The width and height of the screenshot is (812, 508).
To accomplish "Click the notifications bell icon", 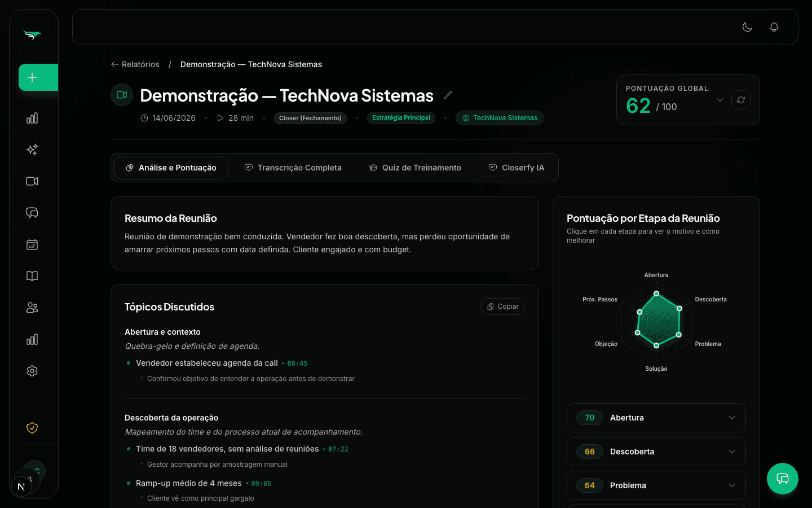I will click(774, 27).
